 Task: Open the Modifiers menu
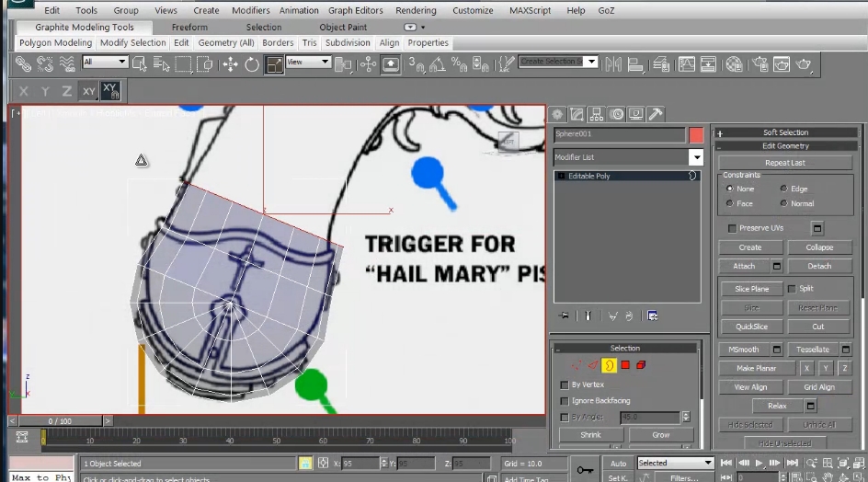tap(251, 10)
